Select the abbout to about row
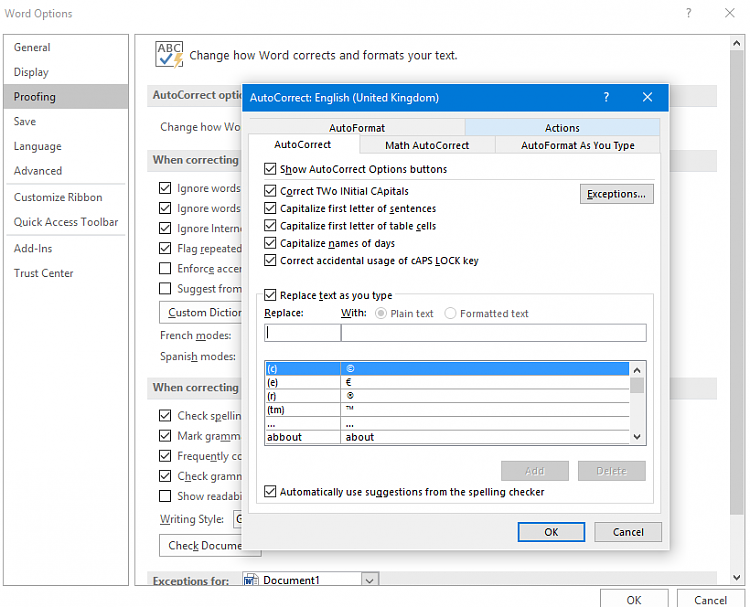750x607 pixels. pos(447,437)
